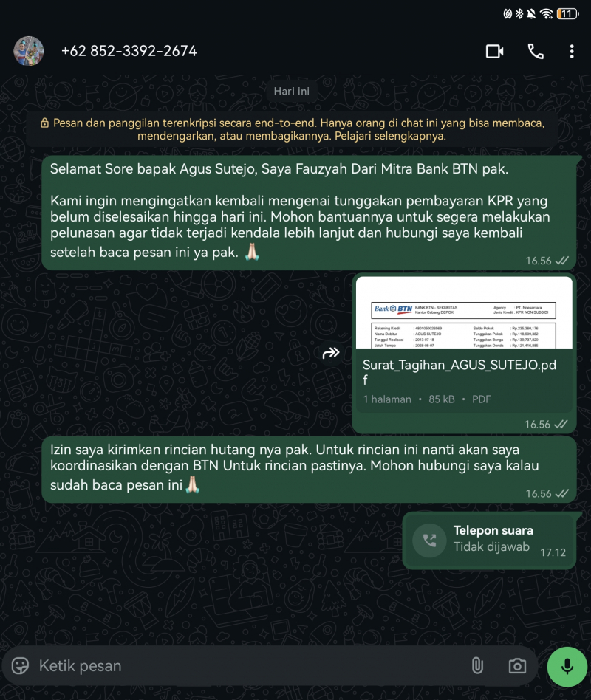Open the Surat_Tagihan_AGUS_SUTEJO.pdf file name

[460, 372]
